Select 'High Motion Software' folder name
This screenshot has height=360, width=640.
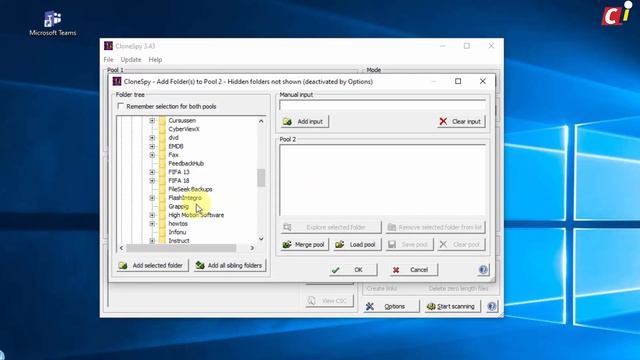point(196,215)
